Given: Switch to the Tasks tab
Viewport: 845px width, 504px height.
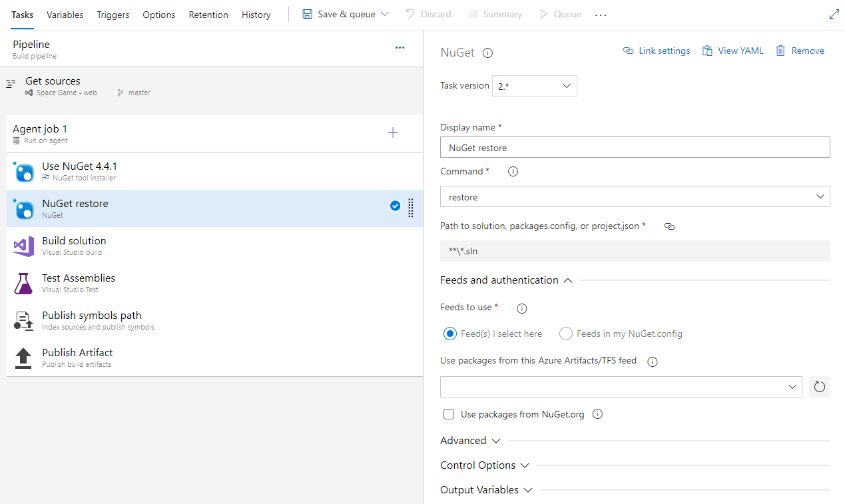Looking at the screenshot, I should click(22, 15).
